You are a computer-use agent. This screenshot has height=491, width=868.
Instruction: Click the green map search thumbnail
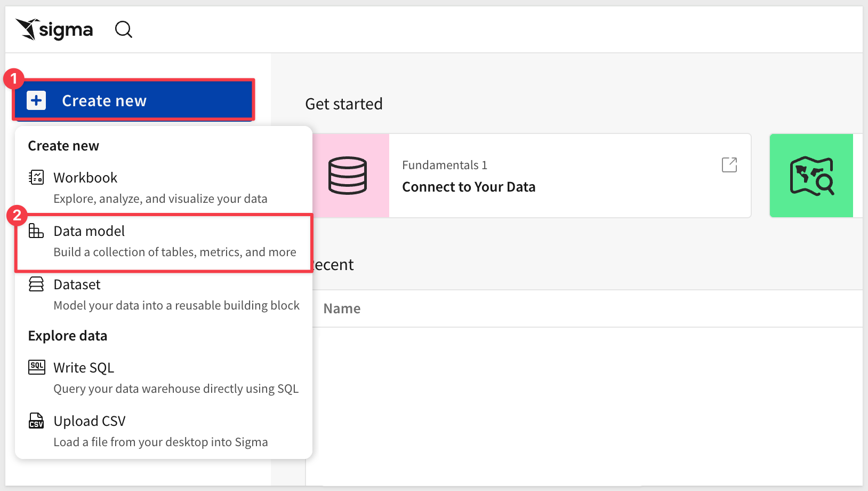(x=811, y=176)
